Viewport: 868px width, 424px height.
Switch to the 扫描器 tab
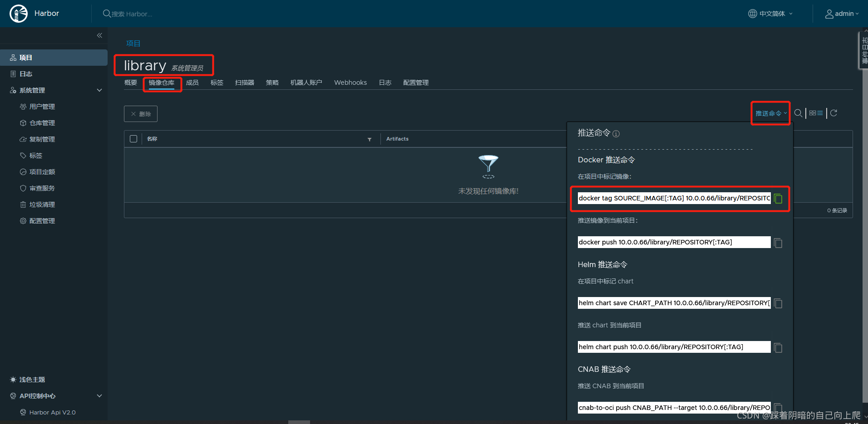pyautogui.click(x=245, y=83)
